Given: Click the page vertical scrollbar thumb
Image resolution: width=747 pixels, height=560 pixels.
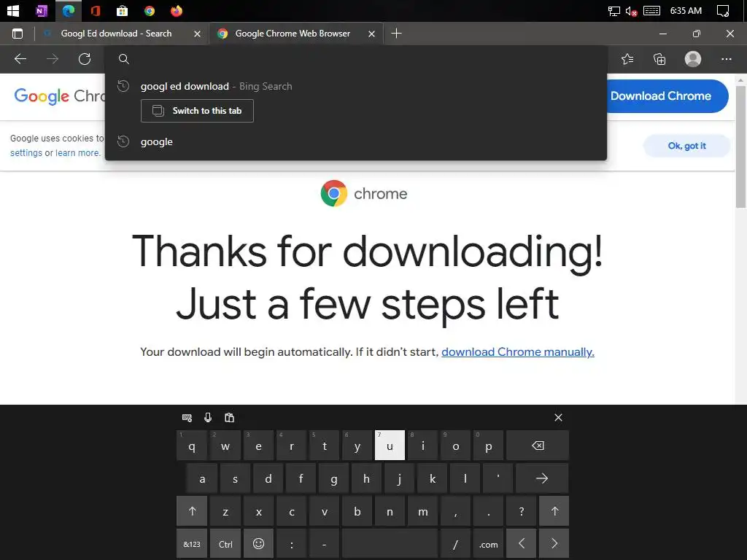Looking at the screenshot, I should click(x=740, y=147).
